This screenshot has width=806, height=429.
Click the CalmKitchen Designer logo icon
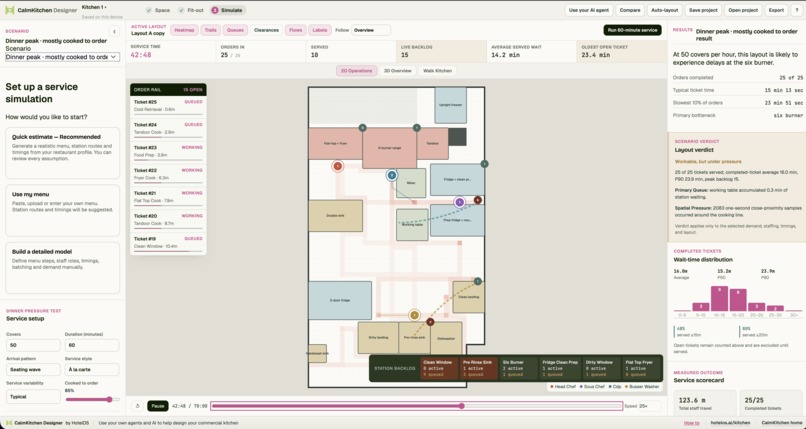click(9, 10)
